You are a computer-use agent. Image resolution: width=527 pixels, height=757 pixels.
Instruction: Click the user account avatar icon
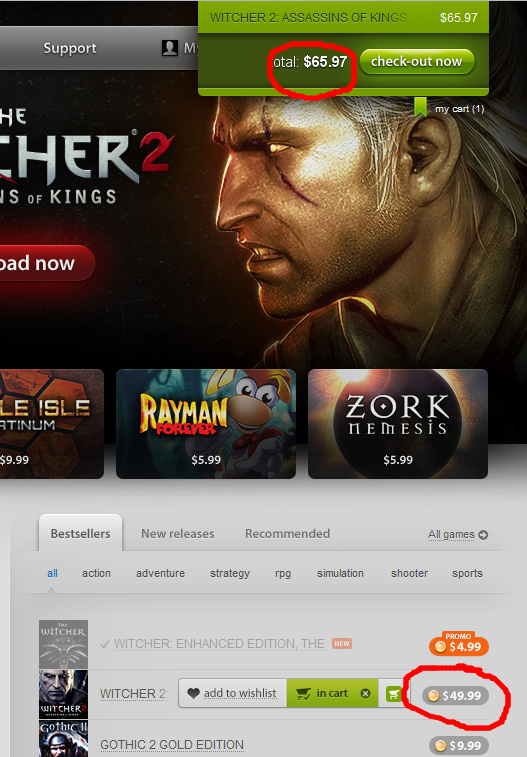169,48
